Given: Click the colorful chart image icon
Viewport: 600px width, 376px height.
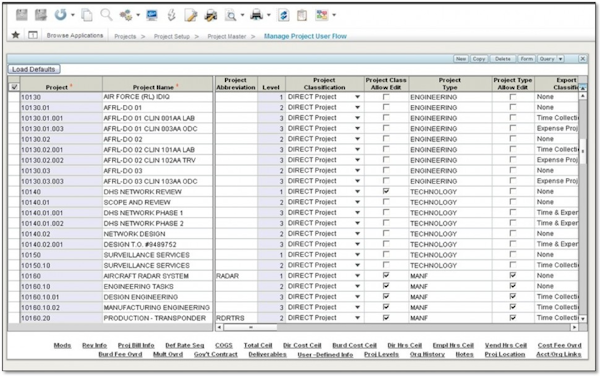Looking at the screenshot, I should (x=322, y=15).
